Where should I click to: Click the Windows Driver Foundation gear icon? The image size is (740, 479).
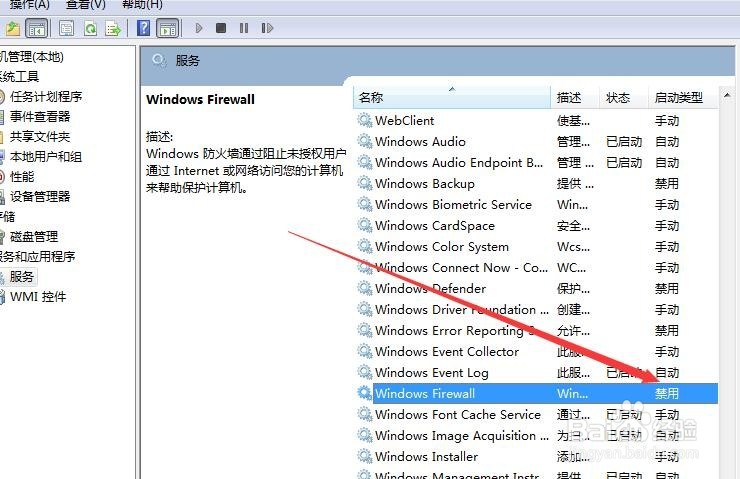[x=364, y=309]
